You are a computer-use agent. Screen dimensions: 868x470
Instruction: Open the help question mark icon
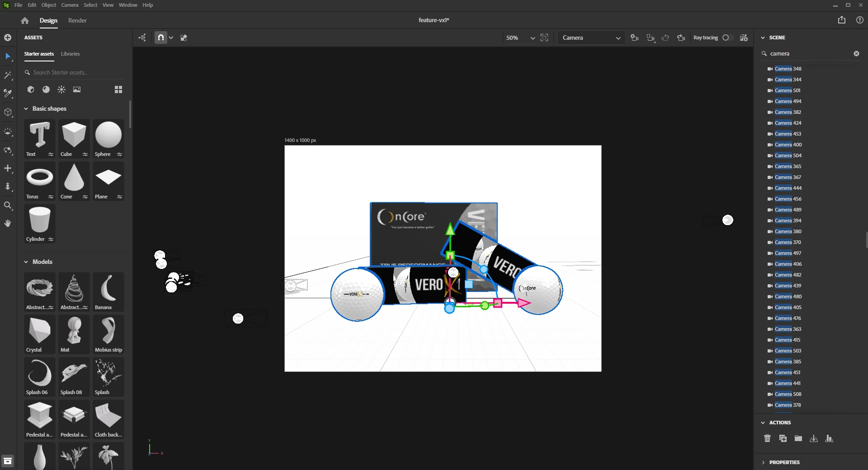click(x=860, y=20)
